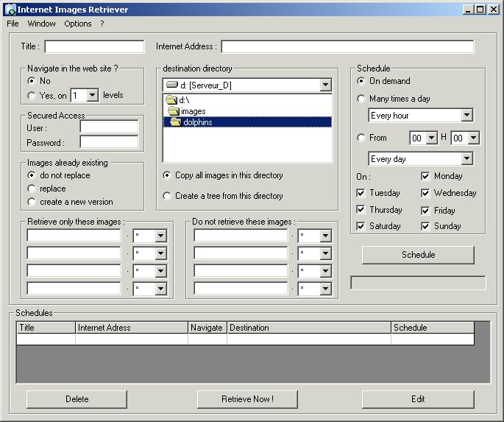Click the drive icon in destination drive combo
504x422 pixels.
pos(172,85)
